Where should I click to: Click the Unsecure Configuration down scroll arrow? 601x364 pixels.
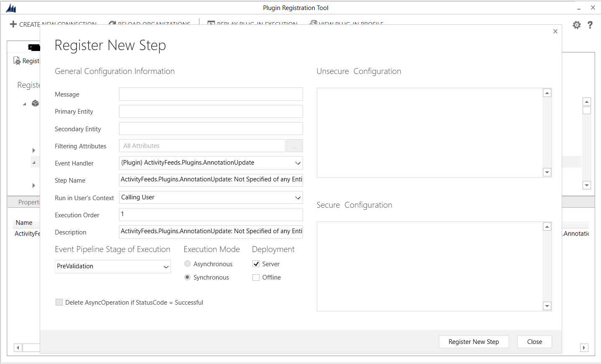pos(547,172)
